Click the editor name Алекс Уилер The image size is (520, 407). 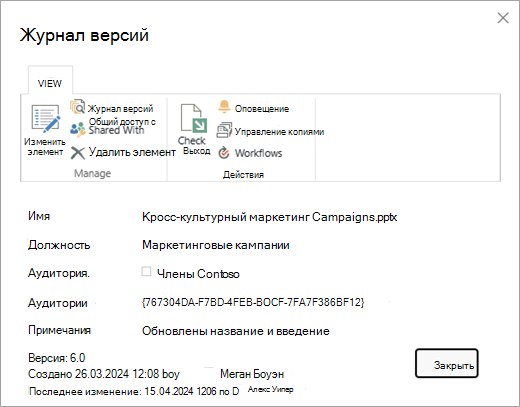[x=271, y=389]
